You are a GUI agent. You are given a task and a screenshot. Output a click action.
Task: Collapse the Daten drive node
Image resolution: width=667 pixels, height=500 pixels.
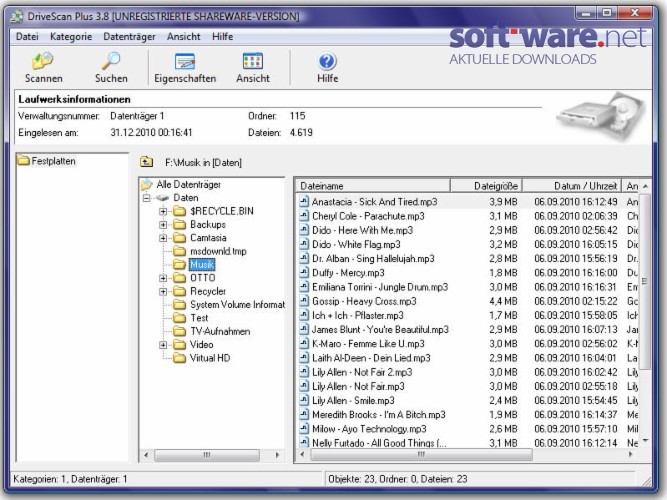click(146, 198)
